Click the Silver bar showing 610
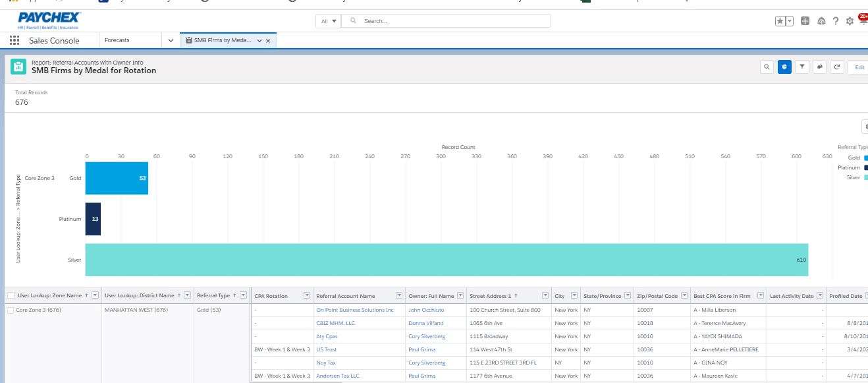 [x=447, y=260]
